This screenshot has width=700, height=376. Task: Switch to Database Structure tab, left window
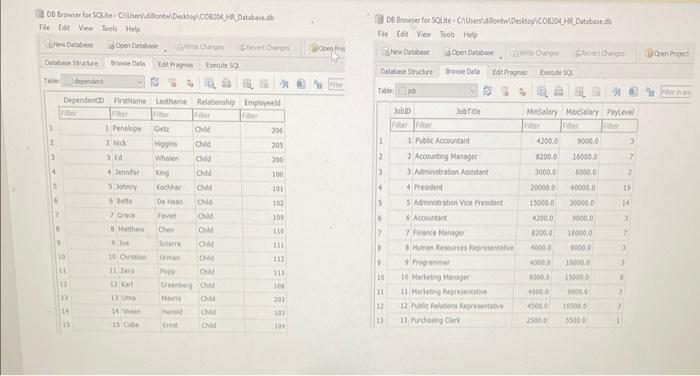pos(71,63)
